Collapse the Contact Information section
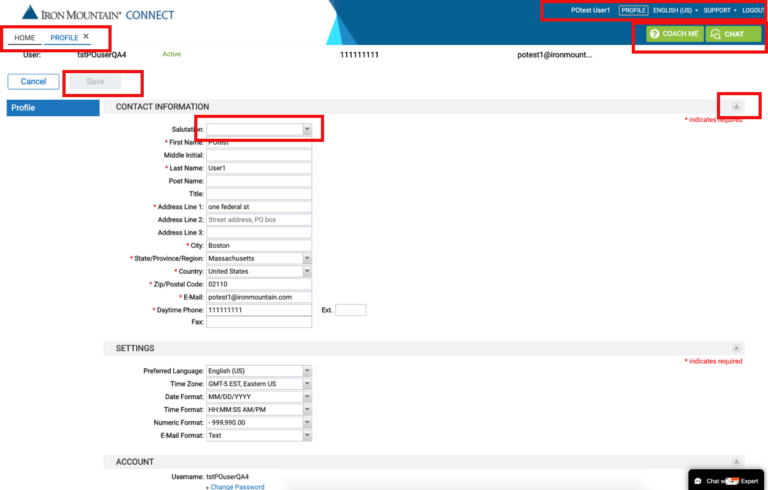 tap(737, 106)
